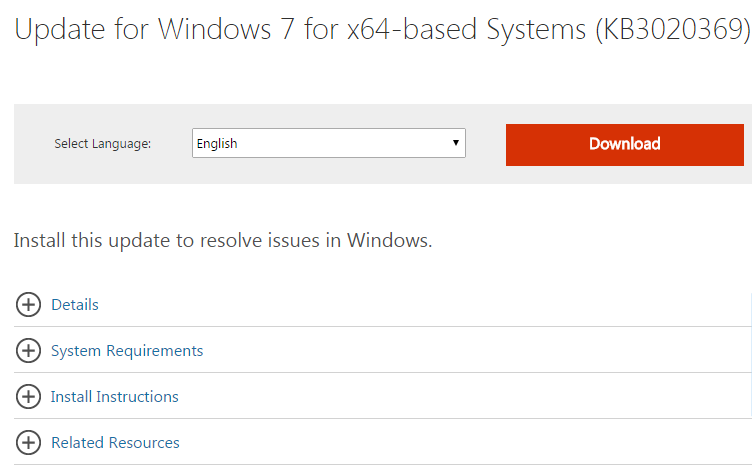This screenshot has width=752, height=470.
Task: Click the arrow on the language dropdown
Action: click(456, 144)
